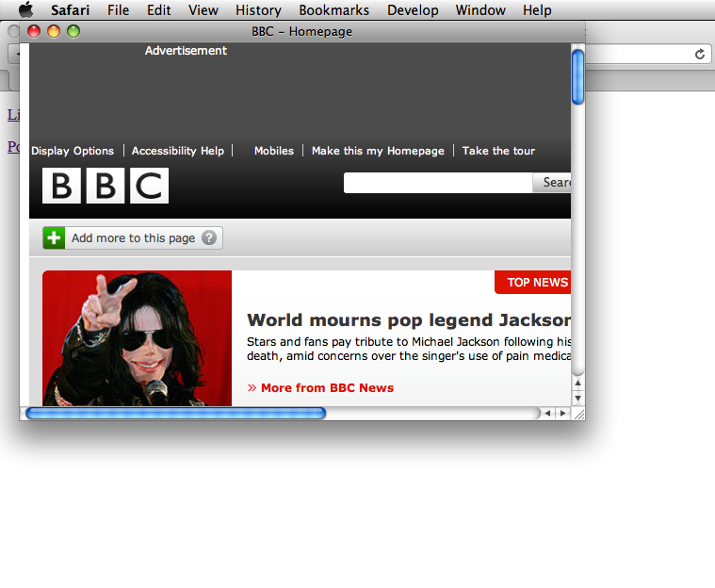Click the vertical scrollbar thumb

(x=577, y=76)
